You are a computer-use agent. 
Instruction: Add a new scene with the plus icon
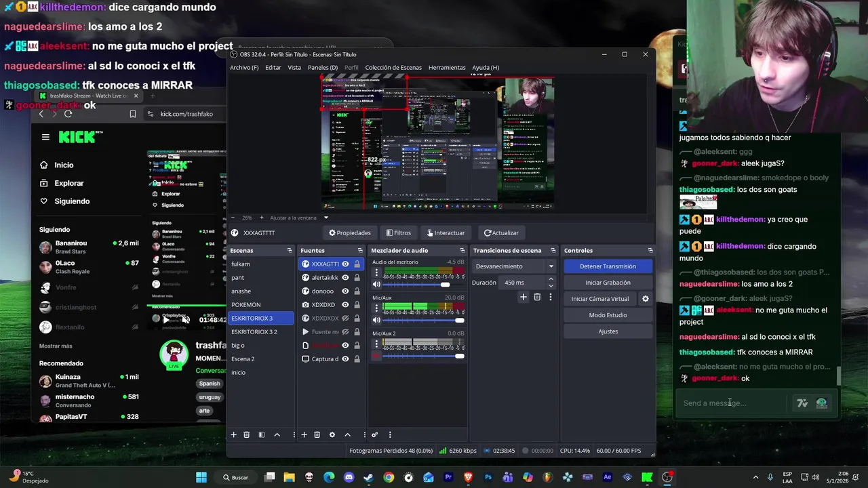[233, 434]
